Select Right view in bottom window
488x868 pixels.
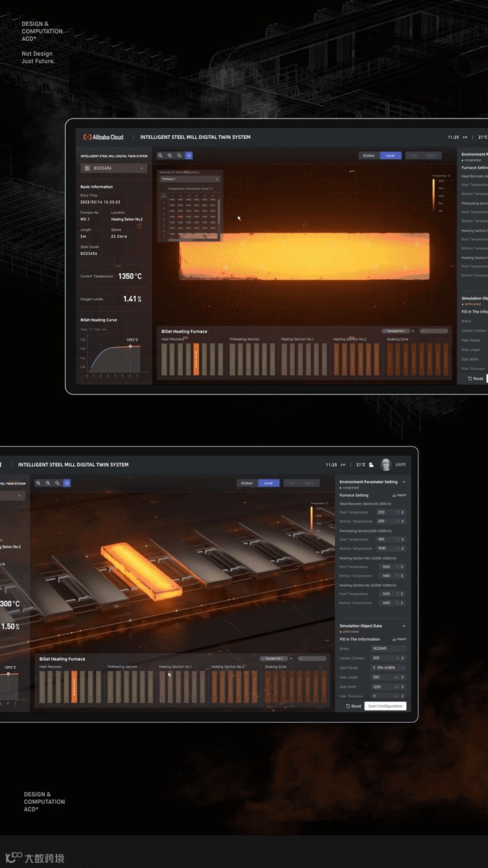309,483
